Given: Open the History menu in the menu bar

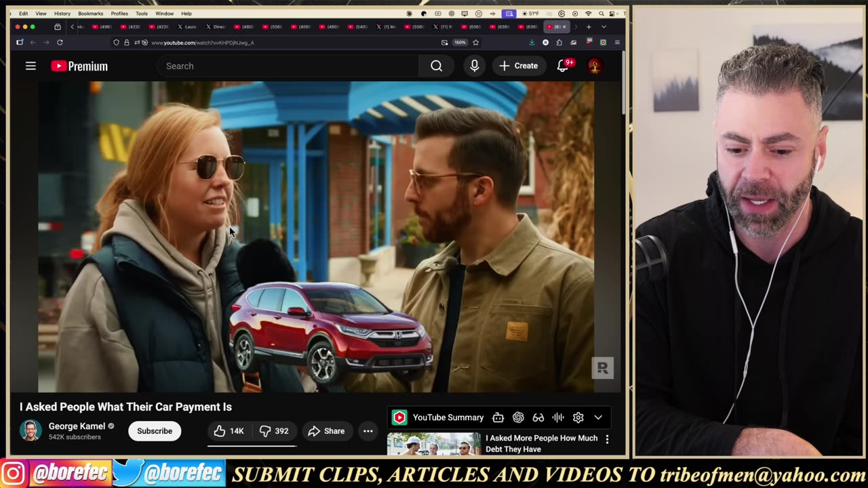Looking at the screenshot, I should 62,14.
